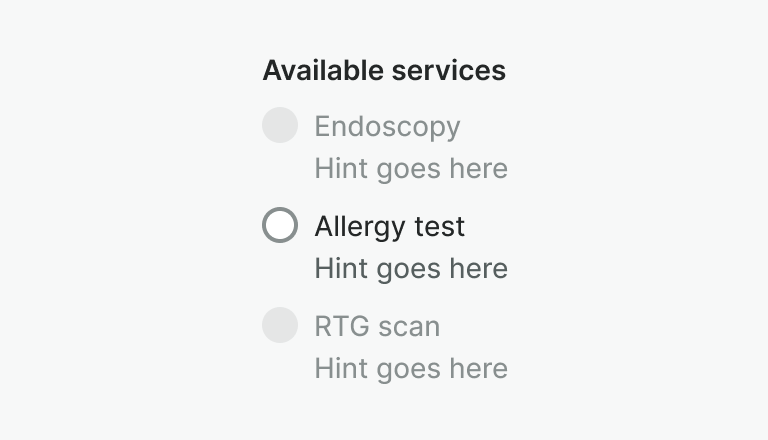Screen dimensions: 768x440
Task: Click the Available services heading
Action: point(384,71)
